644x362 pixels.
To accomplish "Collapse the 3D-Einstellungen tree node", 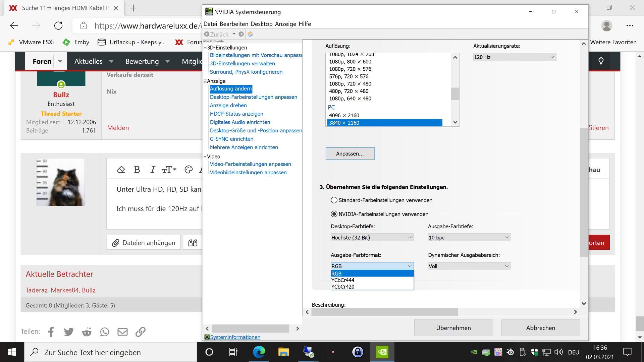I will pyautogui.click(x=205, y=48).
